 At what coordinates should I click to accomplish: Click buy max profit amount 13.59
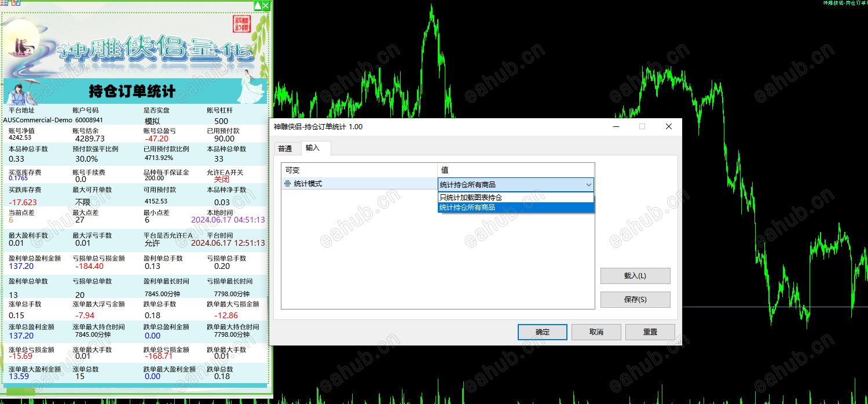point(19,376)
